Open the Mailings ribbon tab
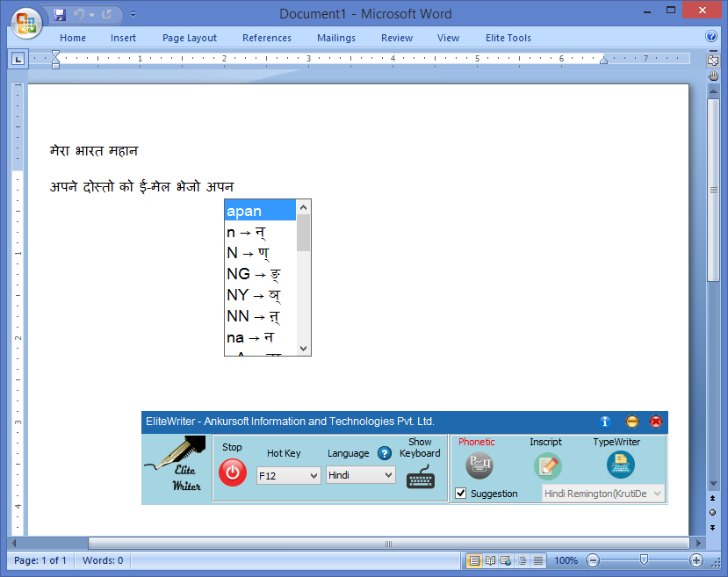The width and height of the screenshot is (728, 577). [336, 38]
